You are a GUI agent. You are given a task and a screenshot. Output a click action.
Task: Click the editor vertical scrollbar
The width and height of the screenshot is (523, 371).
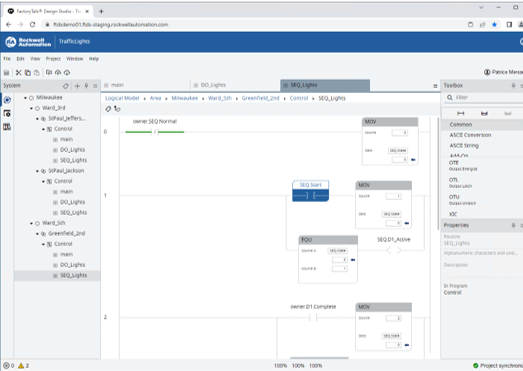pos(438,173)
